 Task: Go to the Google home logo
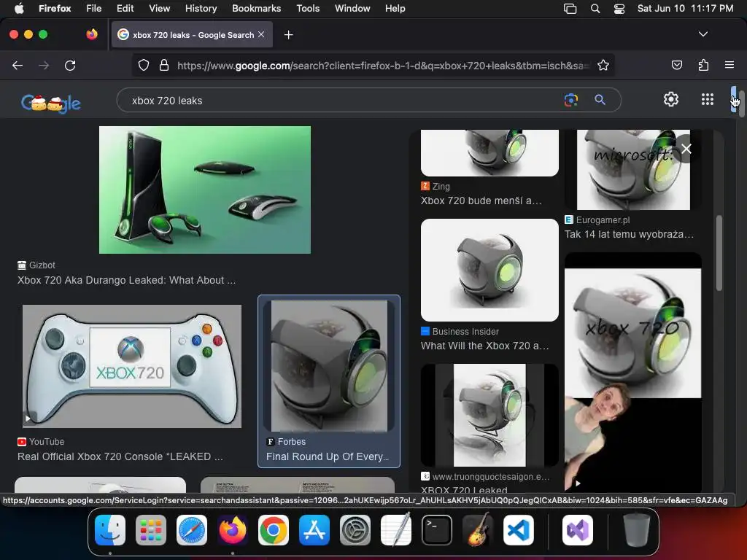[51, 103]
